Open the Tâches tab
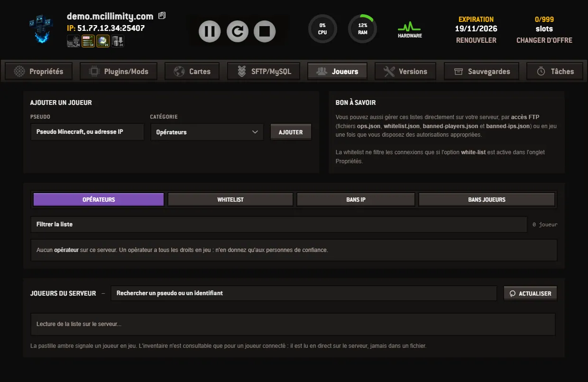The image size is (588, 382). (x=555, y=71)
